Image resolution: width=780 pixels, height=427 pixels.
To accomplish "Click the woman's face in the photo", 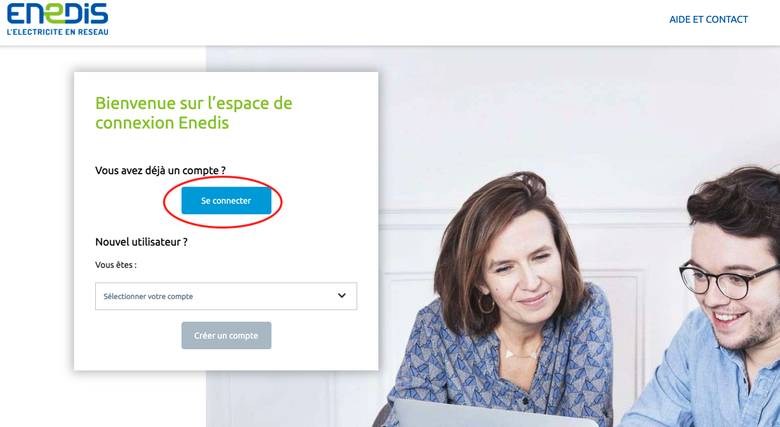I will click(x=521, y=269).
